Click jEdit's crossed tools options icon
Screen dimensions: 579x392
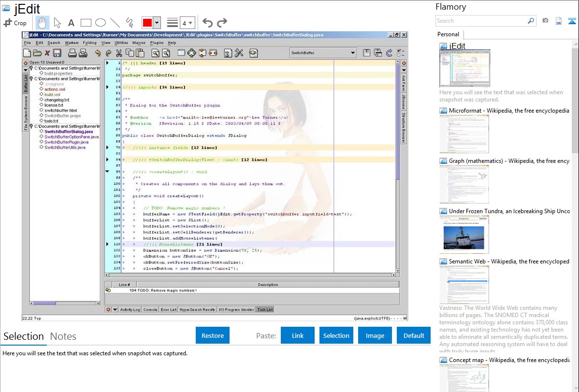tap(239, 53)
